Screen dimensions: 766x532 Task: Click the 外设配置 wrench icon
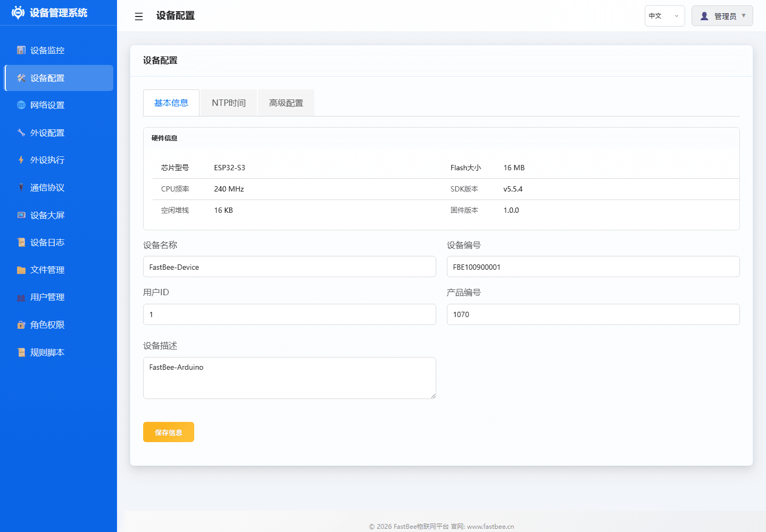click(x=21, y=132)
